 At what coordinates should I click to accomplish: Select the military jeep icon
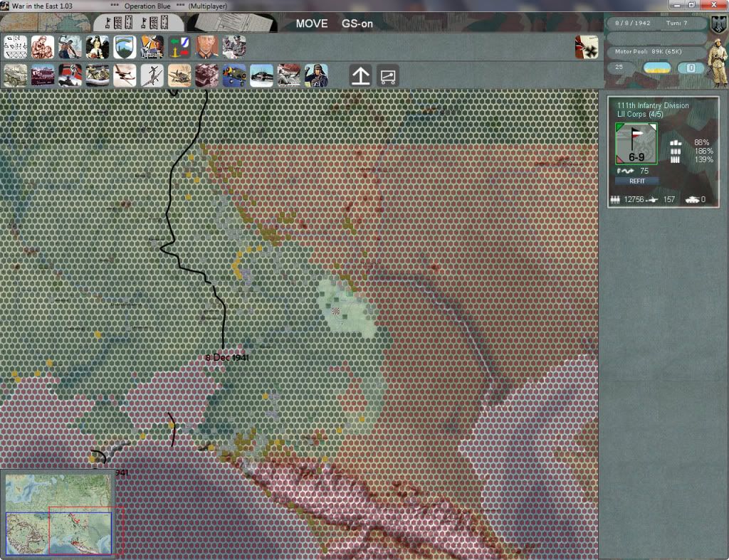coord(16,75)
